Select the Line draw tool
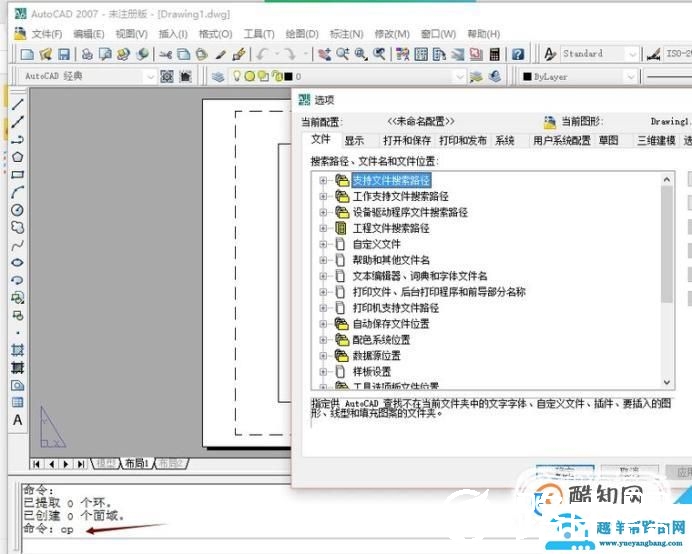 coord(17,104)
